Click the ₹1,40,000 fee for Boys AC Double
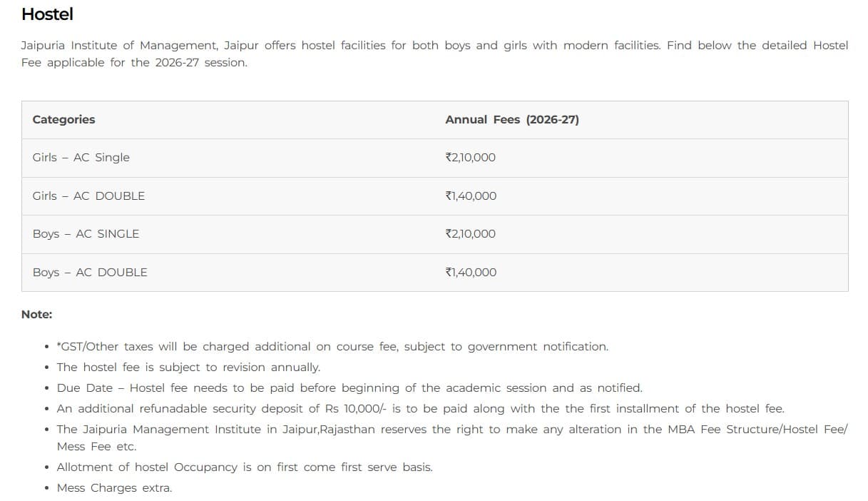The height and width of the screenshot is (501, 868). (471, 273)
